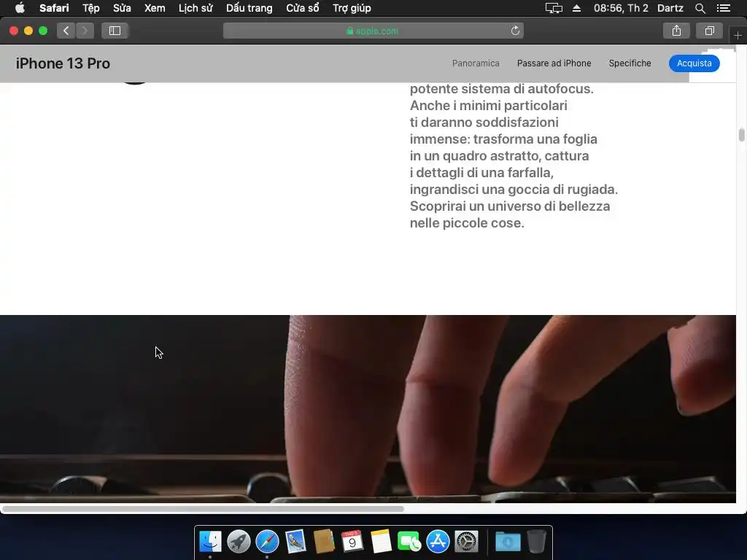Open the Tệp menu
The height and width of the screenshot is (560, 747).
pos(90,8)
